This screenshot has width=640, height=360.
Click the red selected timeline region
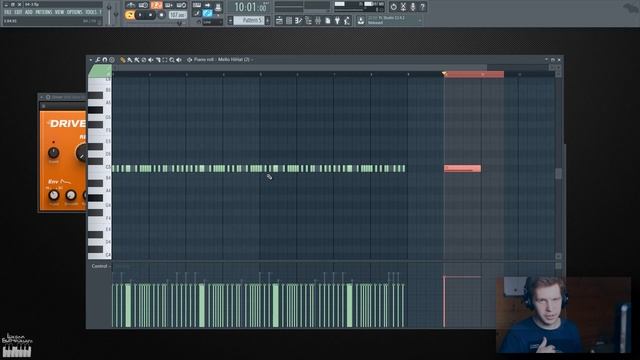point(474,74)
